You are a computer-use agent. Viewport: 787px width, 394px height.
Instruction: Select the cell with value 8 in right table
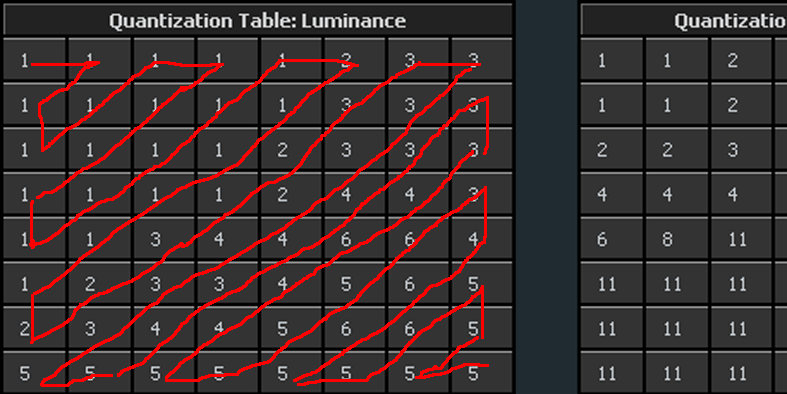667,239
